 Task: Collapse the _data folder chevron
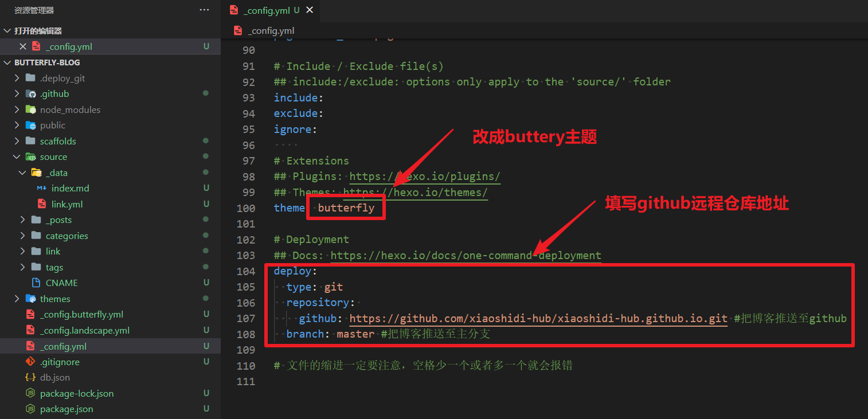pos(23,173)
